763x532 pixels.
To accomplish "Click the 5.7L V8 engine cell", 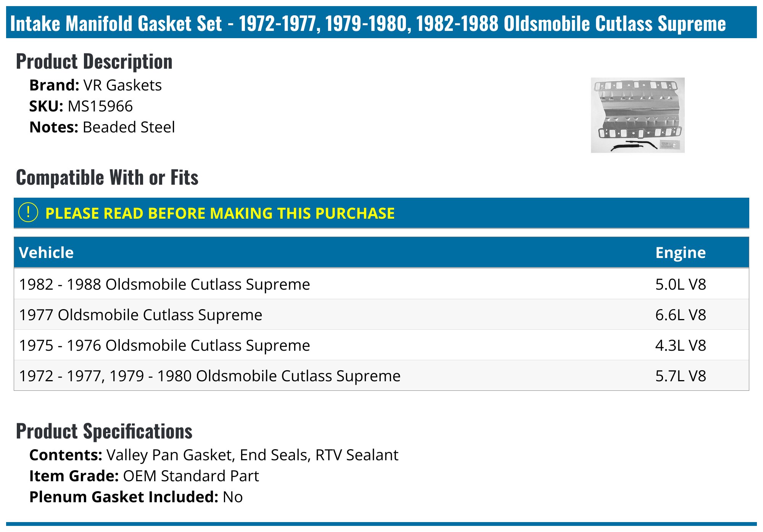I will [680, 376].
